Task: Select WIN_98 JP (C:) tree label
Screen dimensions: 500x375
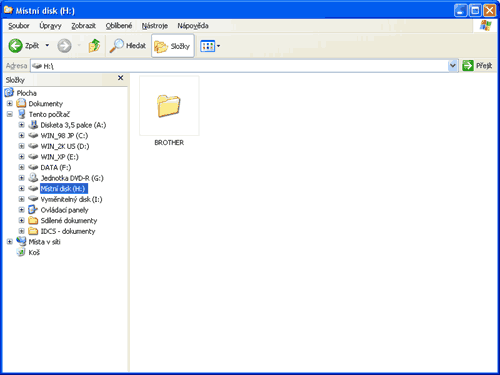Action: click(64, 136)
